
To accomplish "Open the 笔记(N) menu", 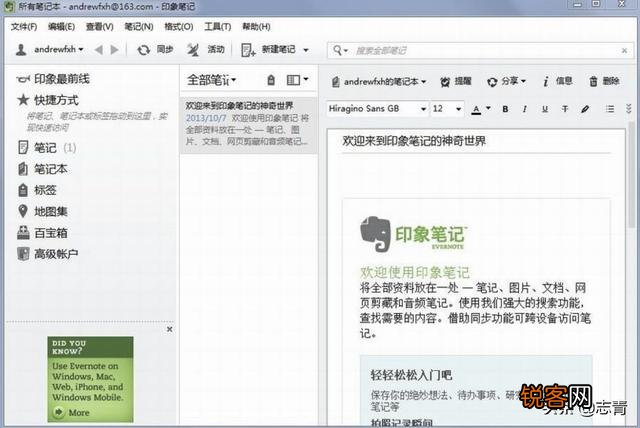I will pyautogui.click(x=139, y=27).
